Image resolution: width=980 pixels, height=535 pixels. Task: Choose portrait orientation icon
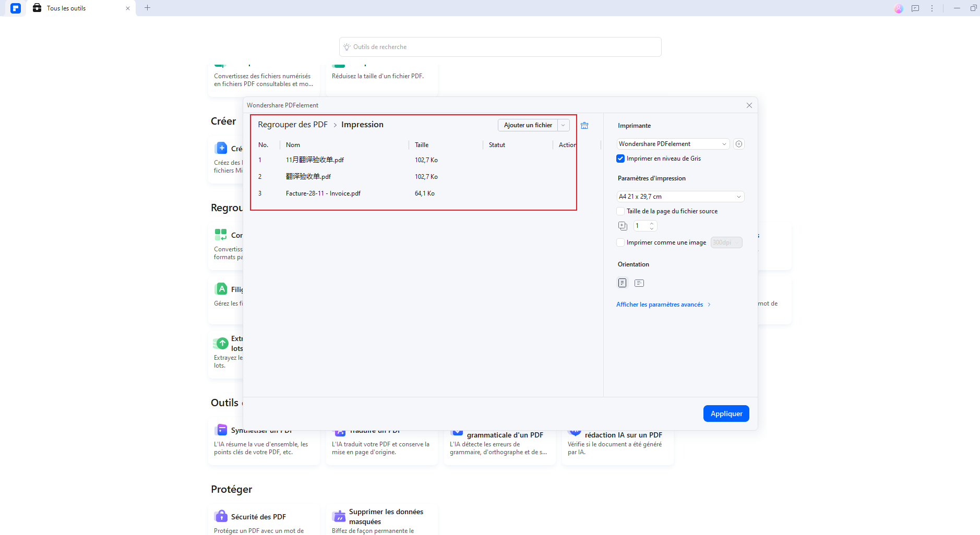pyautogui.click(x=622, y=283)
